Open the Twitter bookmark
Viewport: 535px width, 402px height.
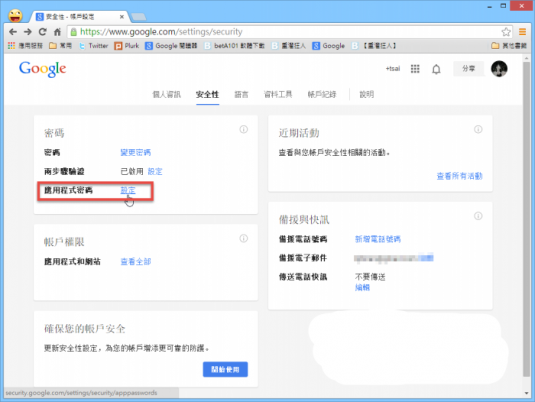pos(93,46)
